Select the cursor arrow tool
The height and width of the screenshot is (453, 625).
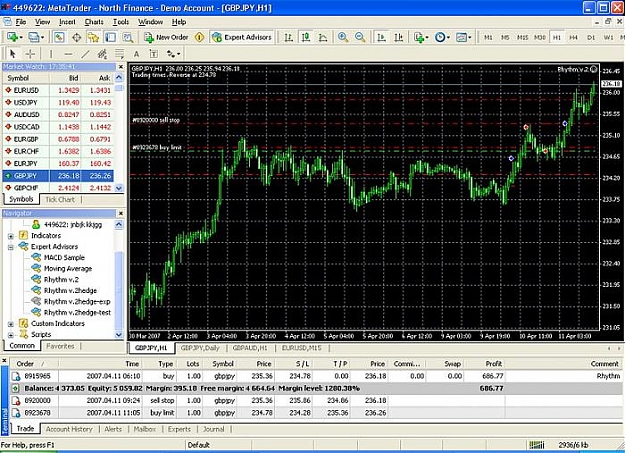12,53
